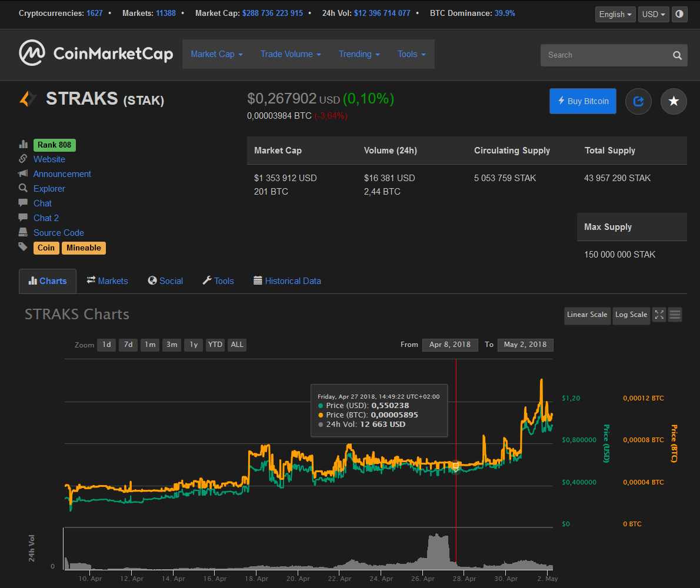Expand the Trade Volume menu
The height and width of the screenshot is (588, 700).
tap(291, 54)
